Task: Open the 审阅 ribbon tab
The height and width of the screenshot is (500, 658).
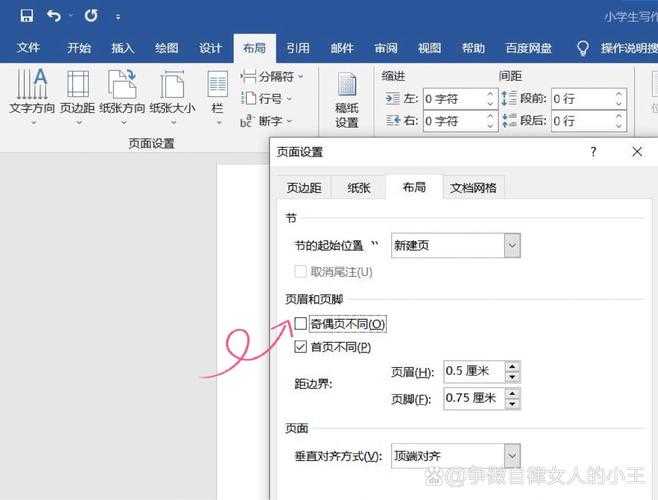Action: pos(386,48)
